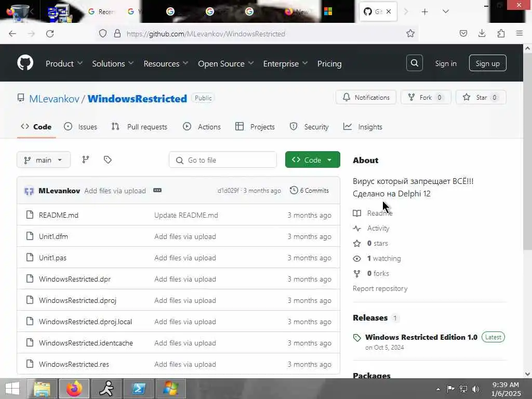Click the MLevankov avatar in commit row
The image size is (532, 399).
point(29,191)
